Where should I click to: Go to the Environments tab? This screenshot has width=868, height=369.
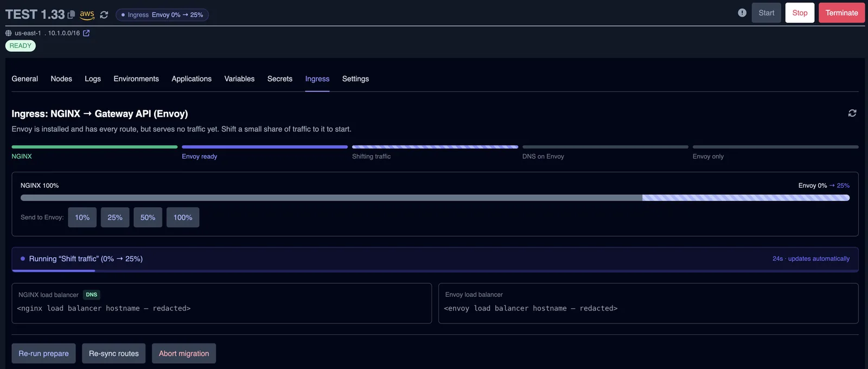click(x=136, y=79)
